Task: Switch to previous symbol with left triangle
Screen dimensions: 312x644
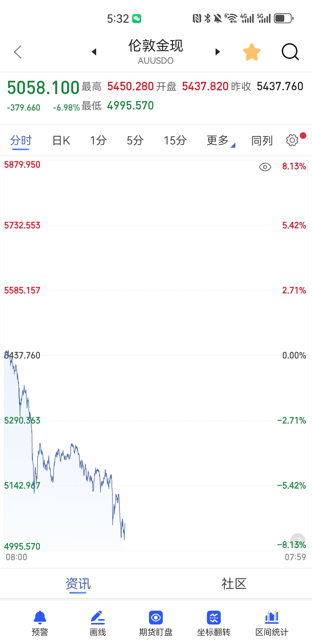Action: coord(94,52)
